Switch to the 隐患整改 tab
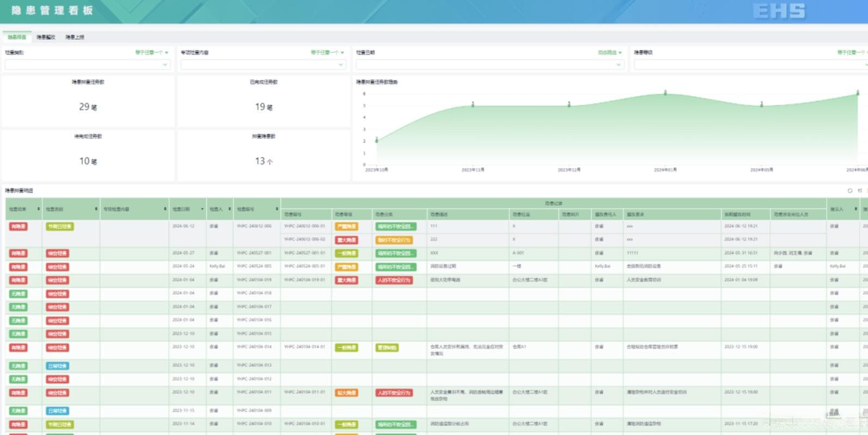 46,37
